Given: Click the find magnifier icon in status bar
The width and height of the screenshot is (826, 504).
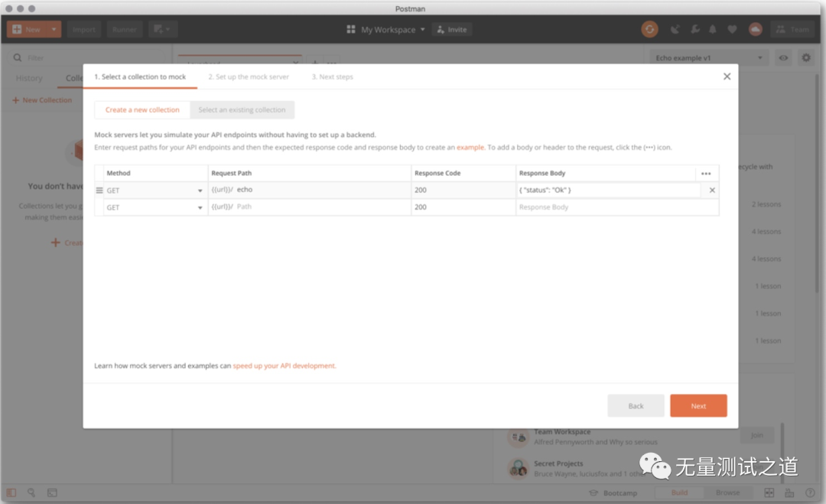Looking at the screenshot, I should pos(31,493).
